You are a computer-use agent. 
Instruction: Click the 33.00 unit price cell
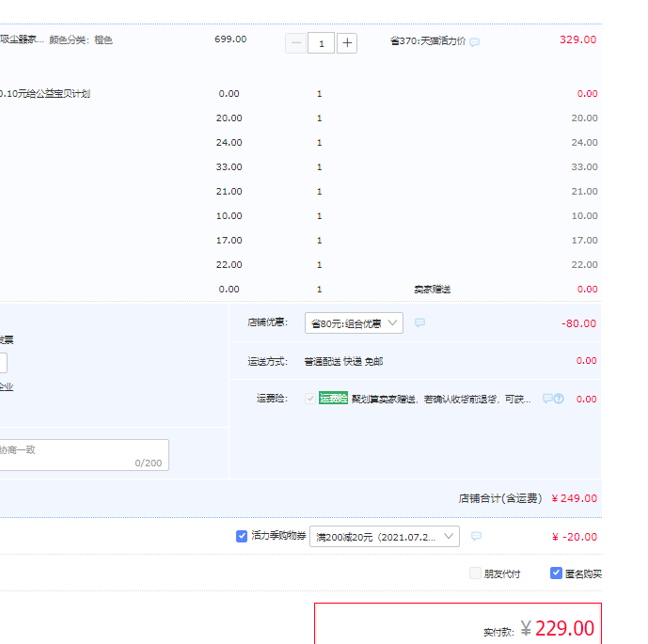(229, 167)
